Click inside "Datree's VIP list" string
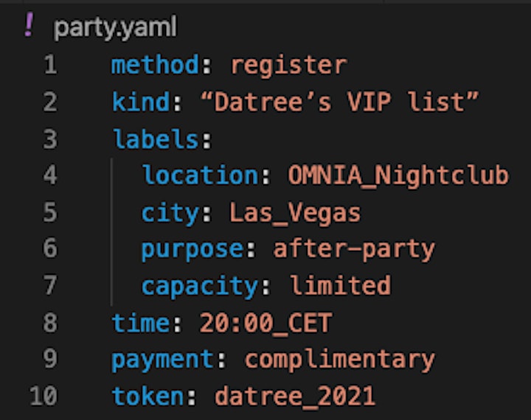The height and width of the screenshot is (420, 531). pos(339,101)
